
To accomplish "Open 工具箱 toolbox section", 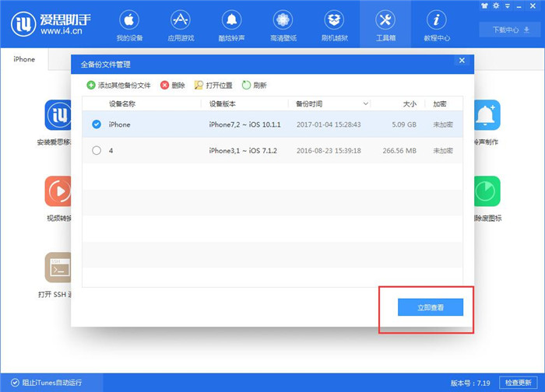I will point(385,26).
